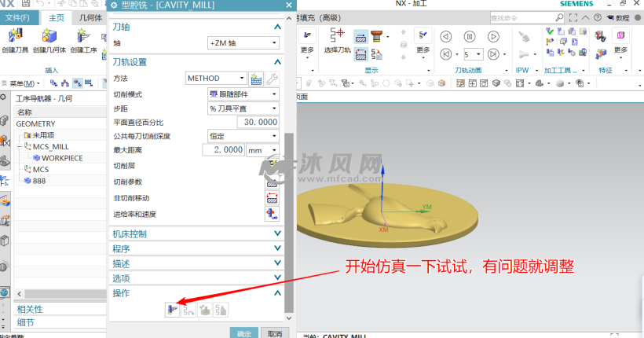Open the Stepover (% 刀具平直) dropdown
The image size is (644, 338).
(x=243, y=108)
